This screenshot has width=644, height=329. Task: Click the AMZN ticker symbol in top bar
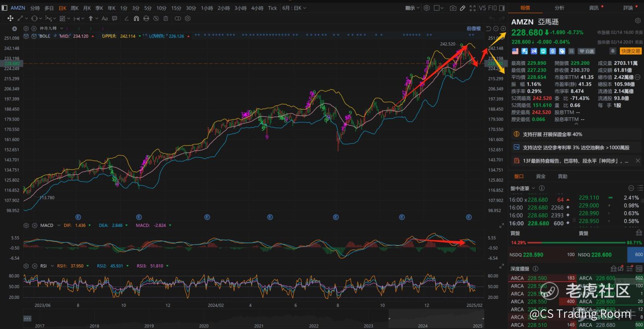point(18,8)
